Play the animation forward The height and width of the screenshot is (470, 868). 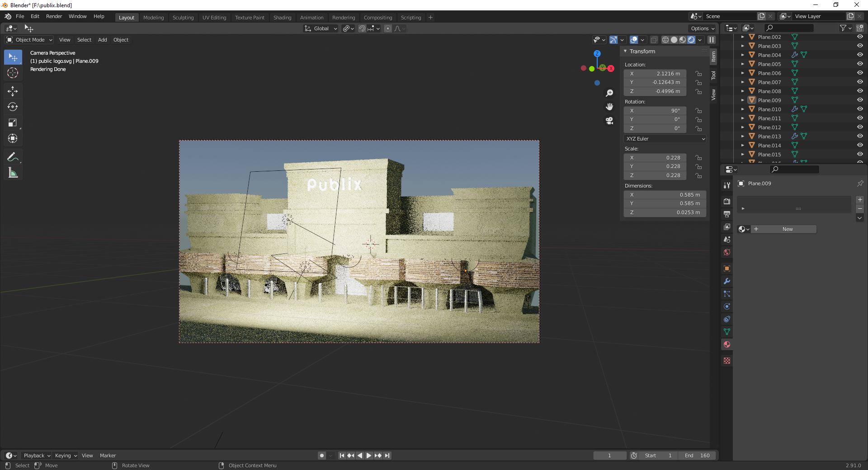[x=369, y=456]
